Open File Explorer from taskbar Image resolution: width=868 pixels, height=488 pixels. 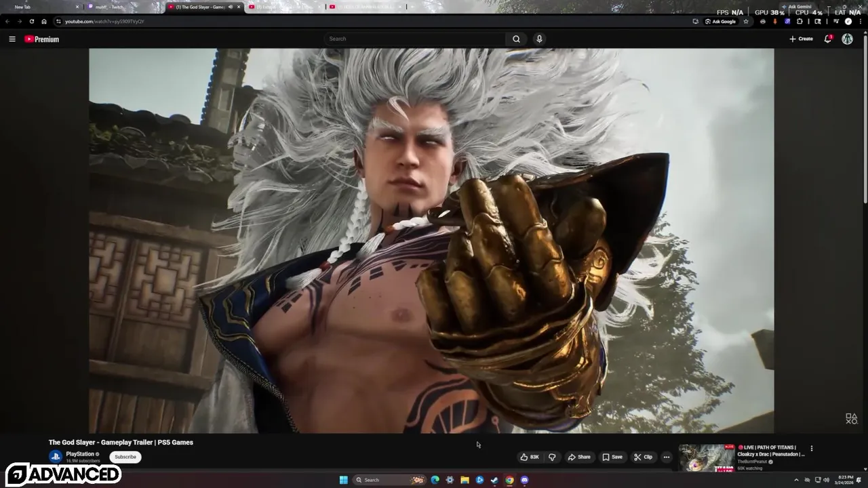[x=465, y=480]
